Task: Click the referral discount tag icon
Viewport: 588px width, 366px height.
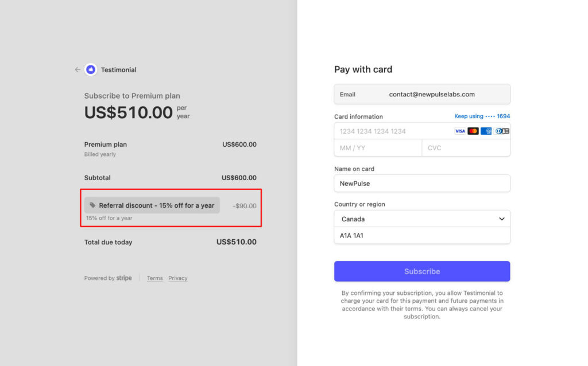Action: [x=92, y=205]
